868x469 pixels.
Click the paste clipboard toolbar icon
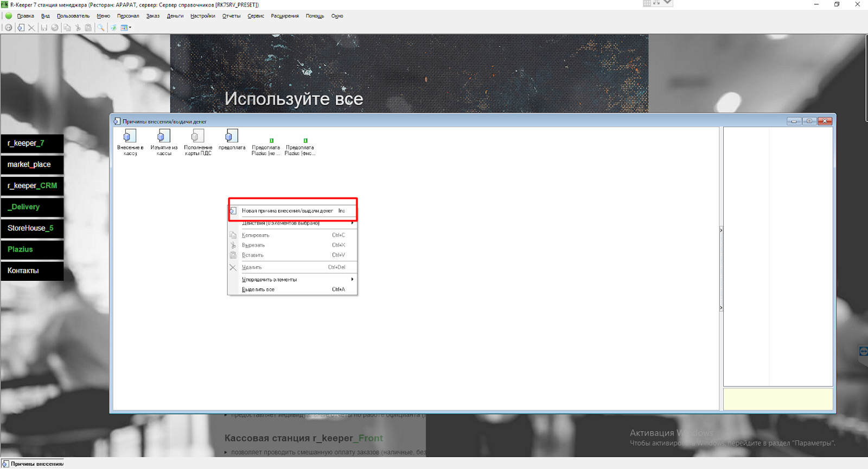[88, 28]
